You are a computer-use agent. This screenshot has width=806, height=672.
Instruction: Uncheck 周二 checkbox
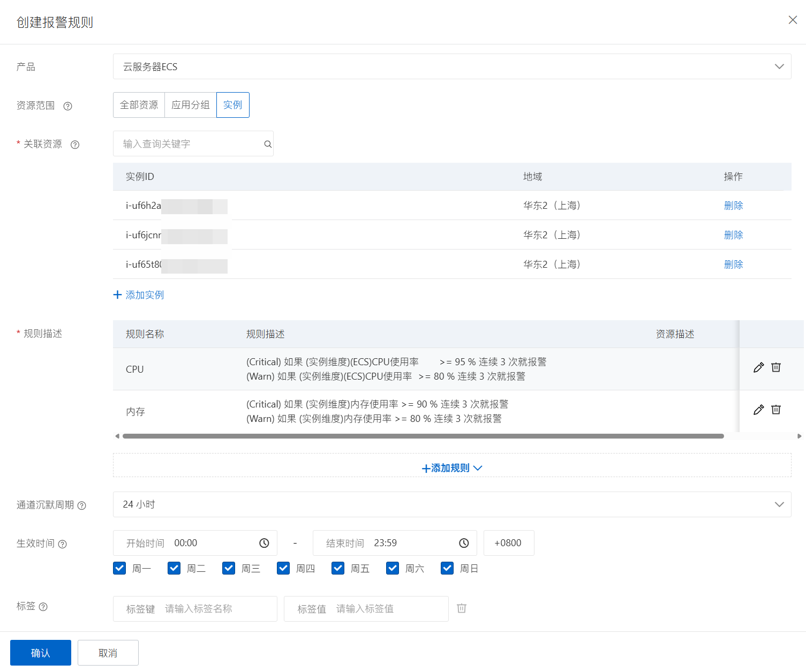(x=174, y=568)
